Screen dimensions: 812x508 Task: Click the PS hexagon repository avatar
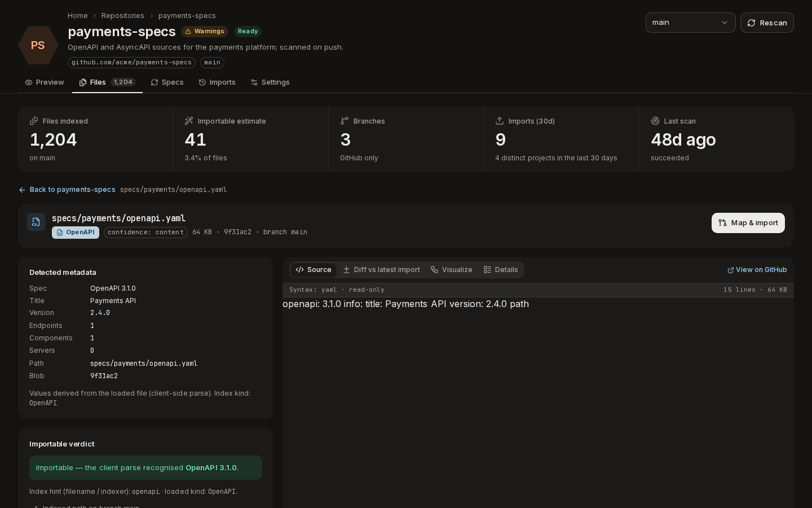(38, 45)
